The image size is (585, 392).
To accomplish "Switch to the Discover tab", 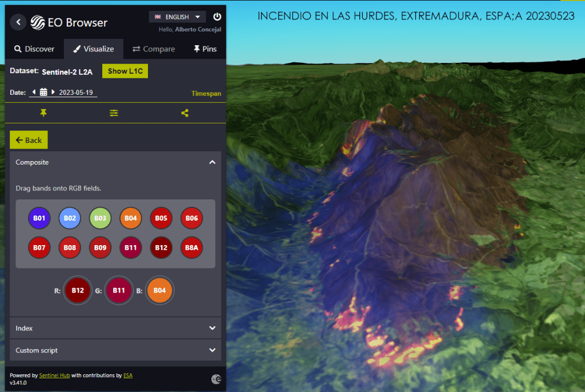I will tap(34, 49).
